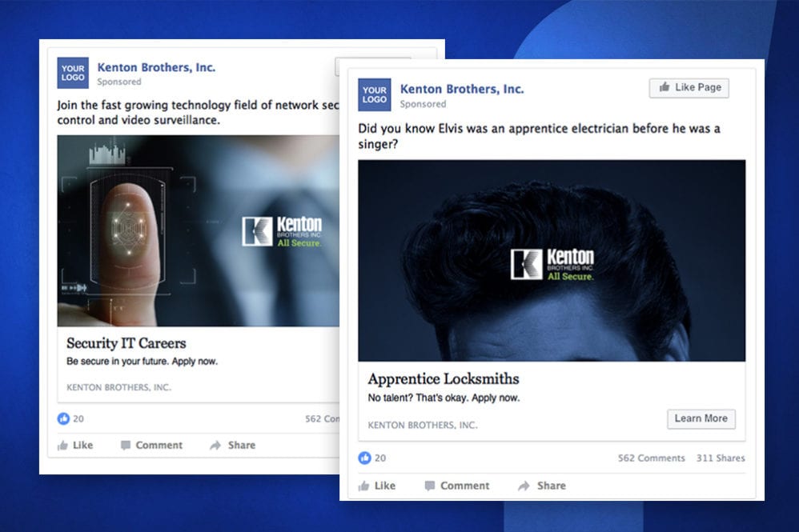Like the Security IT Careers post
The height and width of the screenshot is (532, 799).
[x=75, y=446]
